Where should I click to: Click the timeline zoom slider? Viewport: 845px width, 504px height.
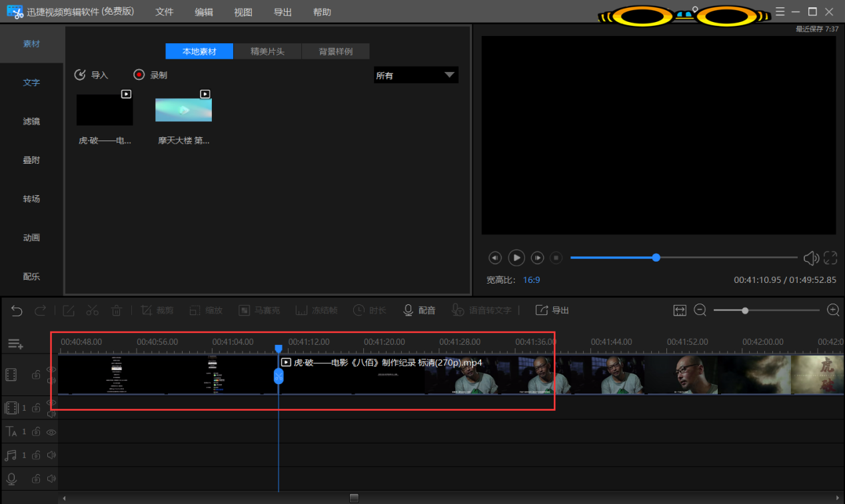tap(766, 310)
